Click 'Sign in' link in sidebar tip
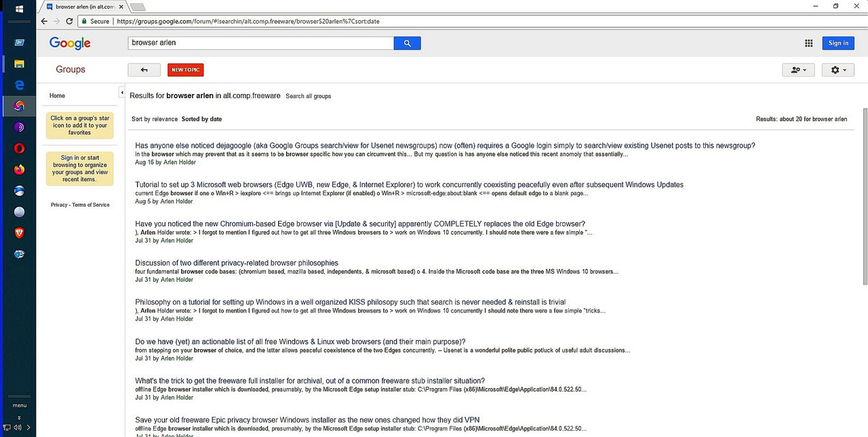Screen dimensions: 868x437 click(70, 158)
